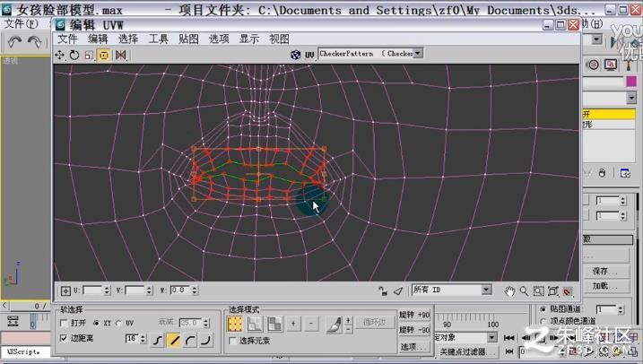The image size is (643, 364).
Task: Click the 选项... button in selection panel
Action: [x=414, y=347]
